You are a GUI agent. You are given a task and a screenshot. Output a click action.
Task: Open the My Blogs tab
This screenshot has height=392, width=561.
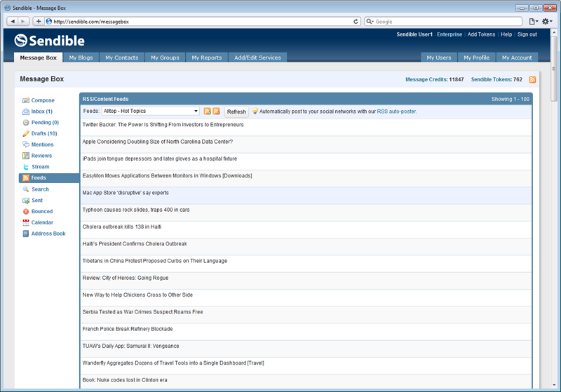pyautogui.click(x=81, y=58)
